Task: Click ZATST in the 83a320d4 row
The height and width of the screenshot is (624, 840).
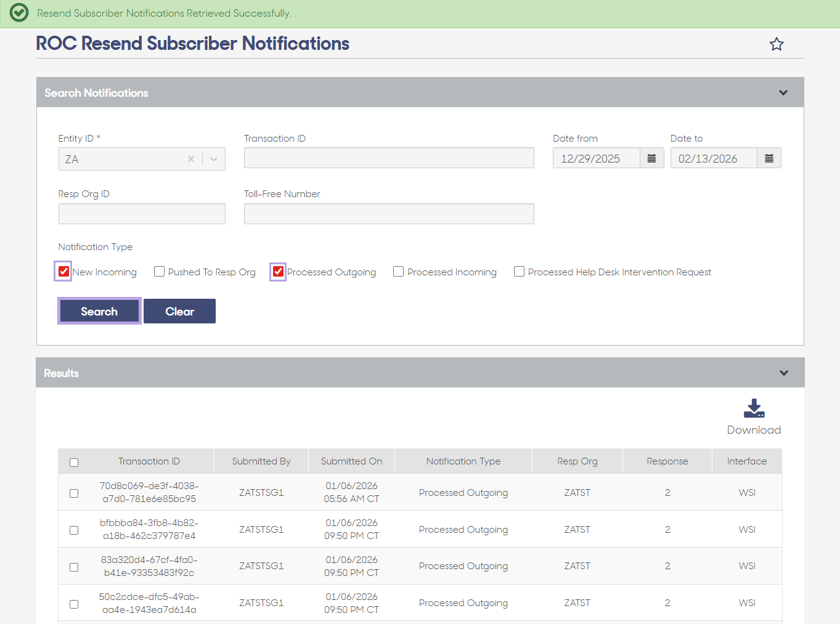Action: [x=577, y=566]
